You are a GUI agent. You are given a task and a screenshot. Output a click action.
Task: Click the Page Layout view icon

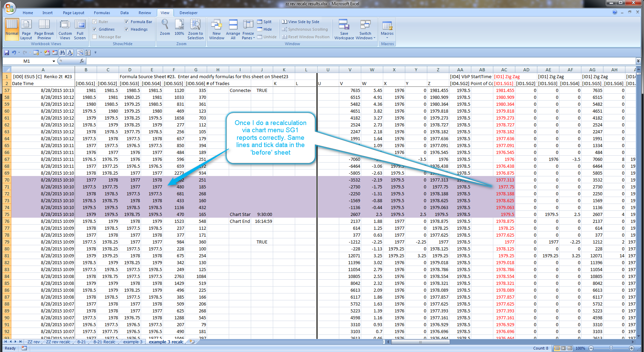point(26,29)
